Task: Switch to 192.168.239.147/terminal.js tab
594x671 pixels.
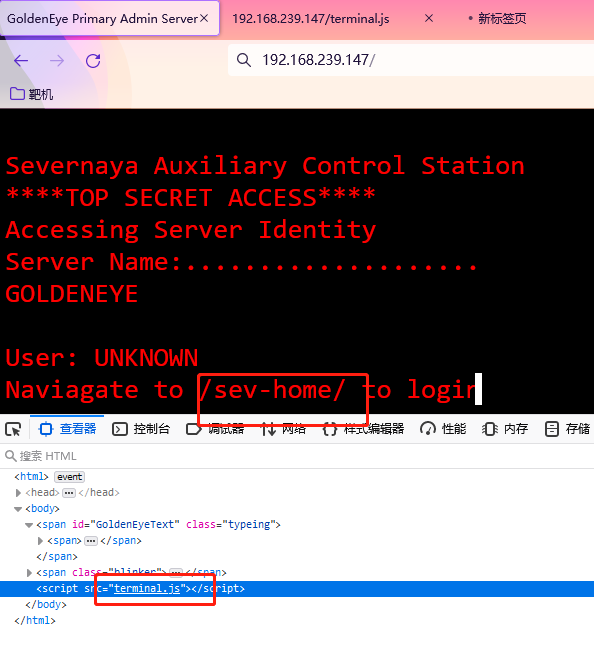Action: 311,18
